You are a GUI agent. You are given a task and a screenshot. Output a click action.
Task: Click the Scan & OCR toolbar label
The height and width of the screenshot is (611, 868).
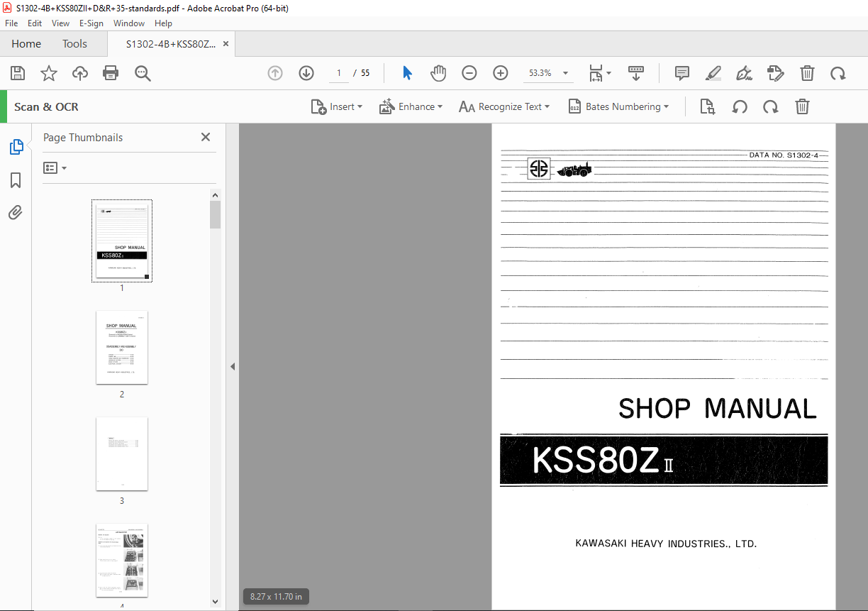point(46,106)
